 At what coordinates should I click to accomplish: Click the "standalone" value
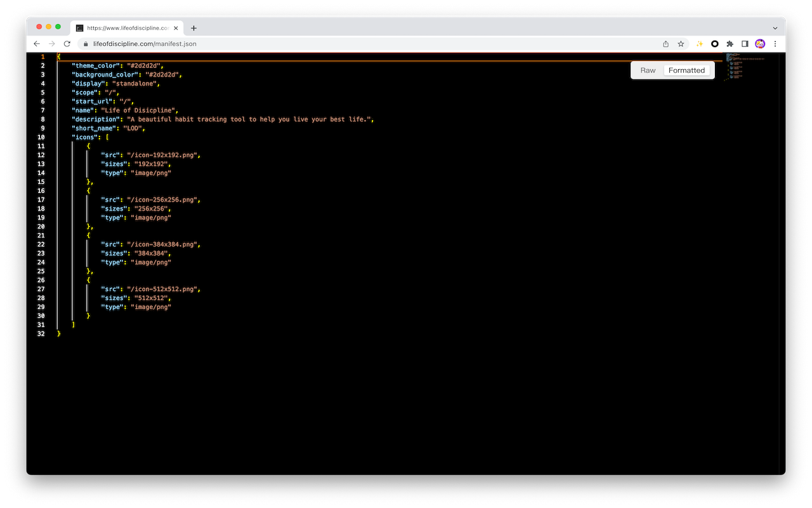(134, 83)
